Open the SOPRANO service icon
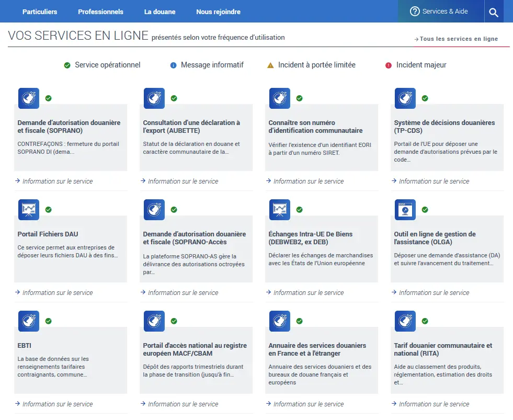The image size is (513, 420). pyautogui.click(x=28, y=98)
